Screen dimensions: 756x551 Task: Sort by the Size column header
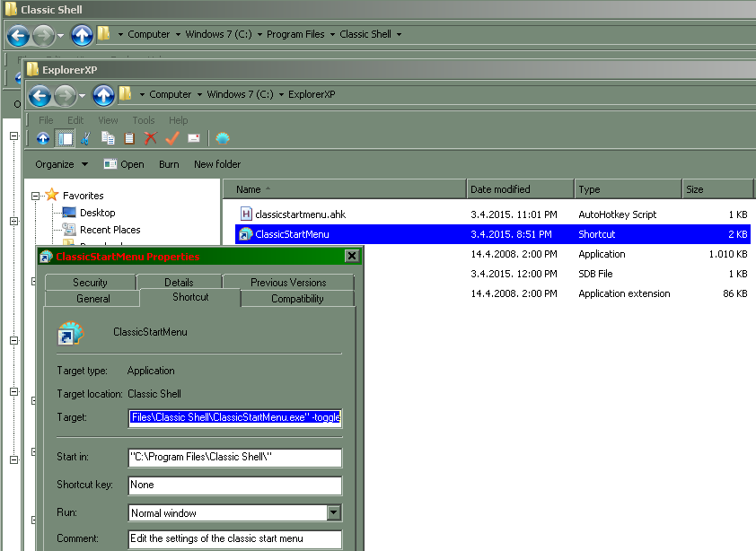[717, 189]
